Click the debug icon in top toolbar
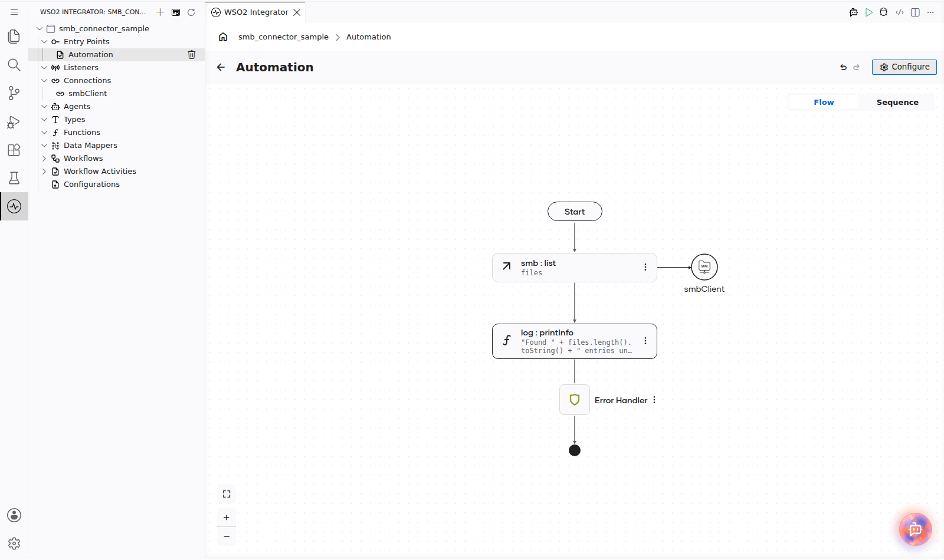Viewport: 944px width, 560px height. [x=883, y=12]
